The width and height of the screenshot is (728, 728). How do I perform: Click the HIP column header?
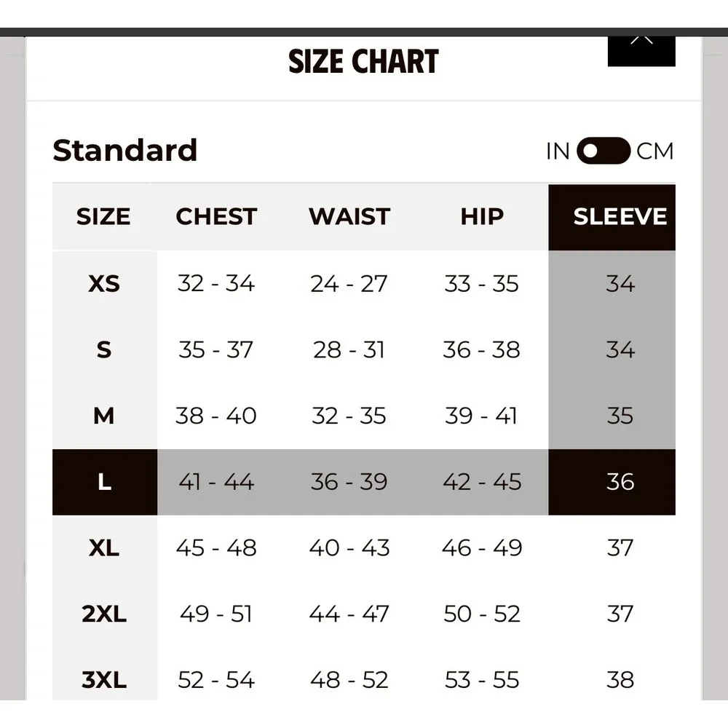click(x=482, y=217)
